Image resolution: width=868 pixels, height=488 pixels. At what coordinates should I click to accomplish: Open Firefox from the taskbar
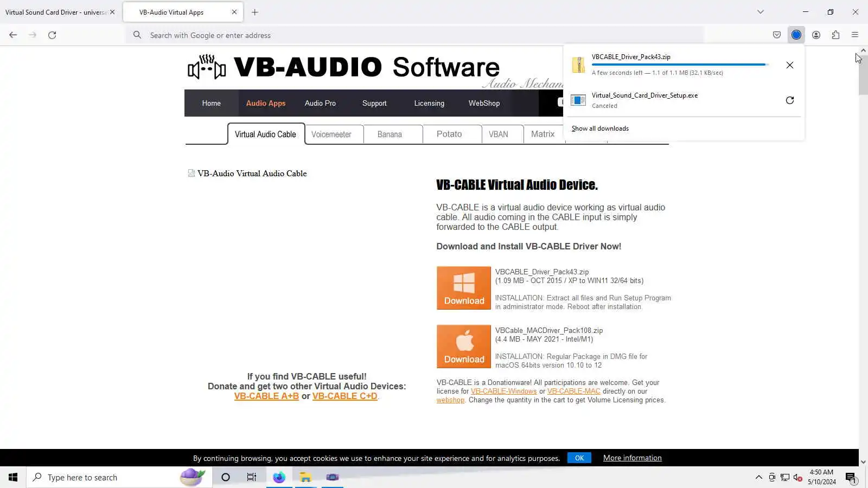tap(279, 477)
